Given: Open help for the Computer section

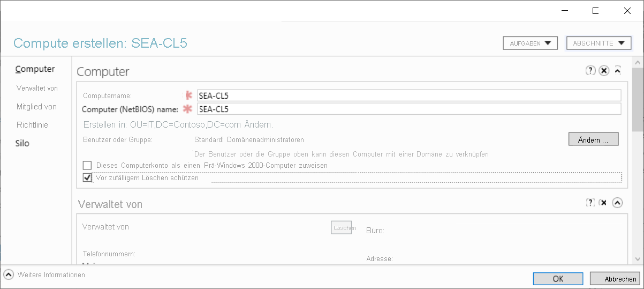Looking at the screenshot, I should [x=590, y=70].
